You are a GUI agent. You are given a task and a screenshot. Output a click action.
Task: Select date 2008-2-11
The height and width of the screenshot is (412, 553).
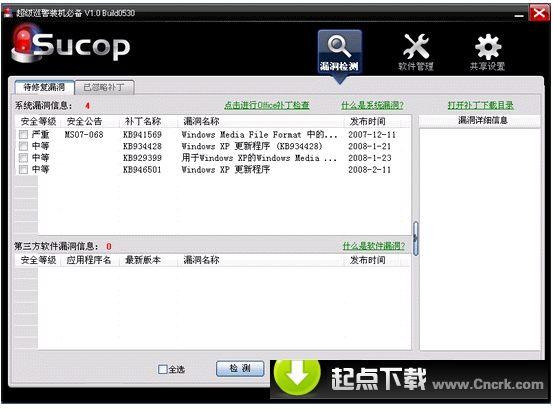coord(370,170)
